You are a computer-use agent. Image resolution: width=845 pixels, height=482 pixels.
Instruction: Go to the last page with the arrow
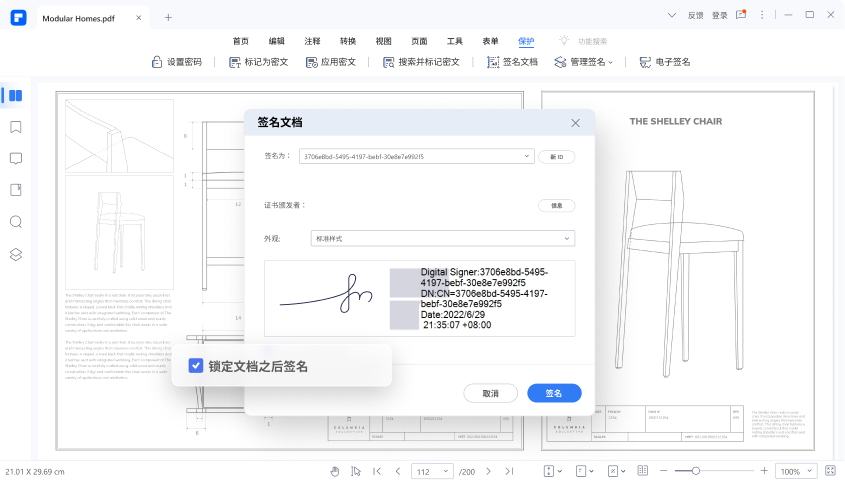[x=509, y=471]
